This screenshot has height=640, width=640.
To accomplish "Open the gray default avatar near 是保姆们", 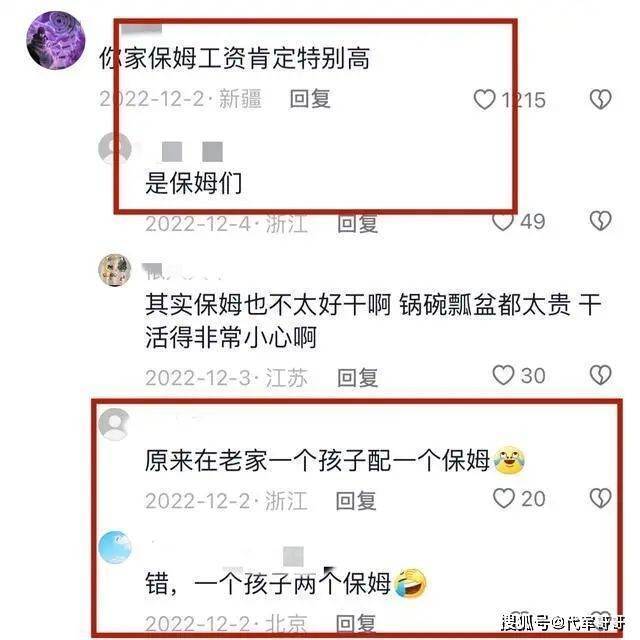I will click(x=115, y=149).
